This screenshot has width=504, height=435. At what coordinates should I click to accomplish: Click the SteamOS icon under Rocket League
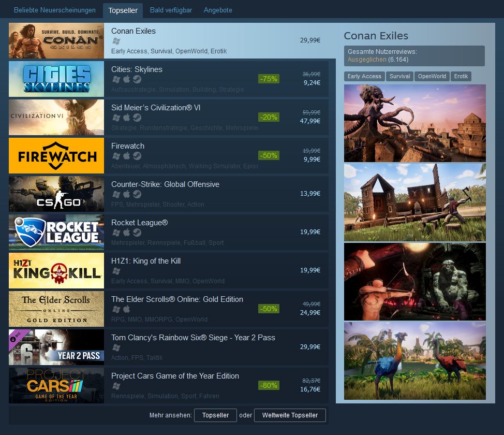pyautogui.click(x=137, y=233)
